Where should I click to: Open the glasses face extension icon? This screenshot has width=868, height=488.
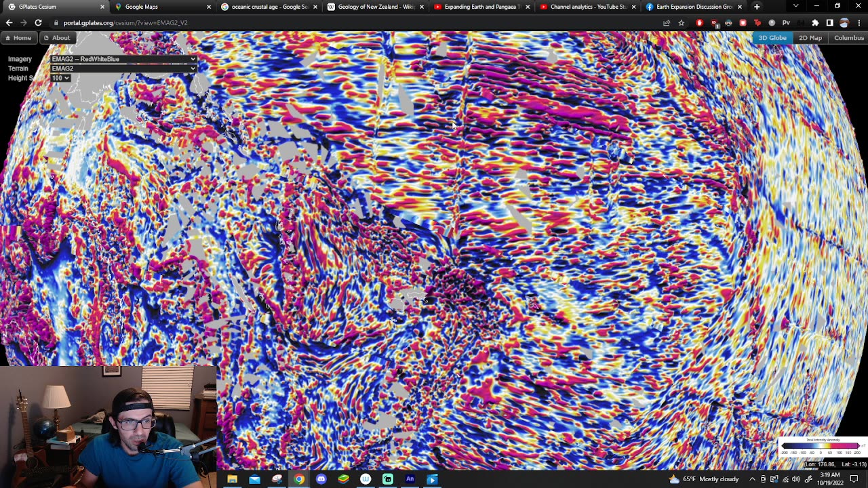point(728,23)
